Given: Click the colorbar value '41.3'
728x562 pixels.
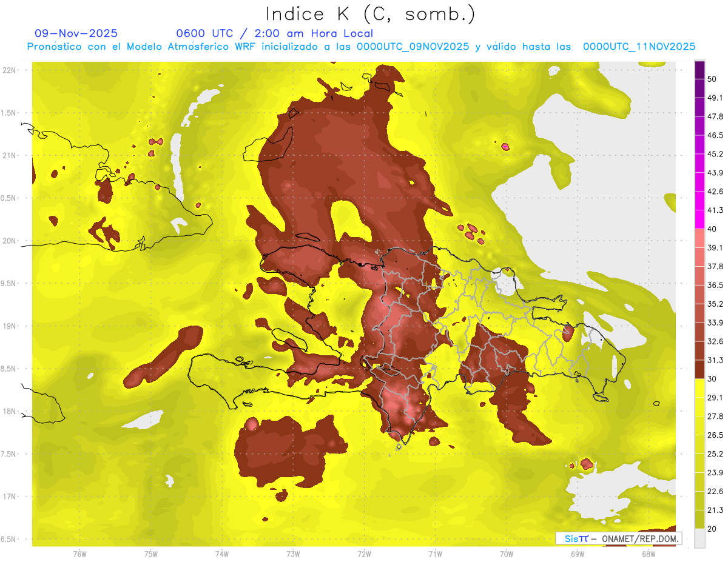Looking at the screenshot, I should point(715,211).
